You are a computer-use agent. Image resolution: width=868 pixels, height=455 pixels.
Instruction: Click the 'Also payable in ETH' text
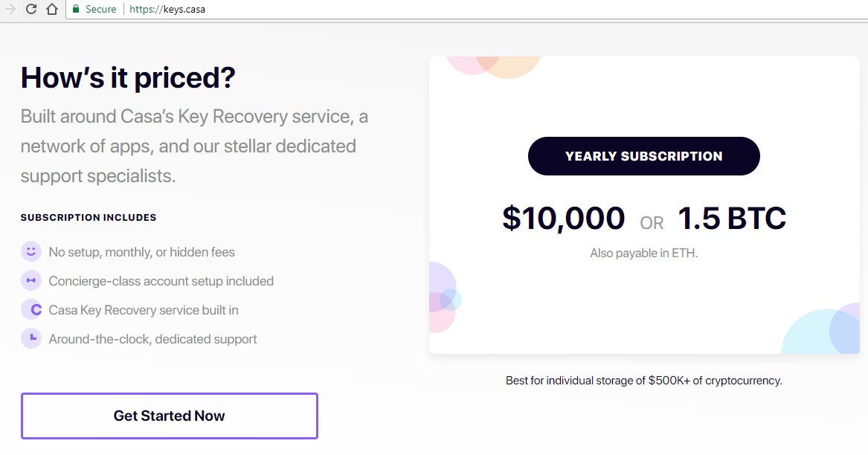tap(644, 253)
